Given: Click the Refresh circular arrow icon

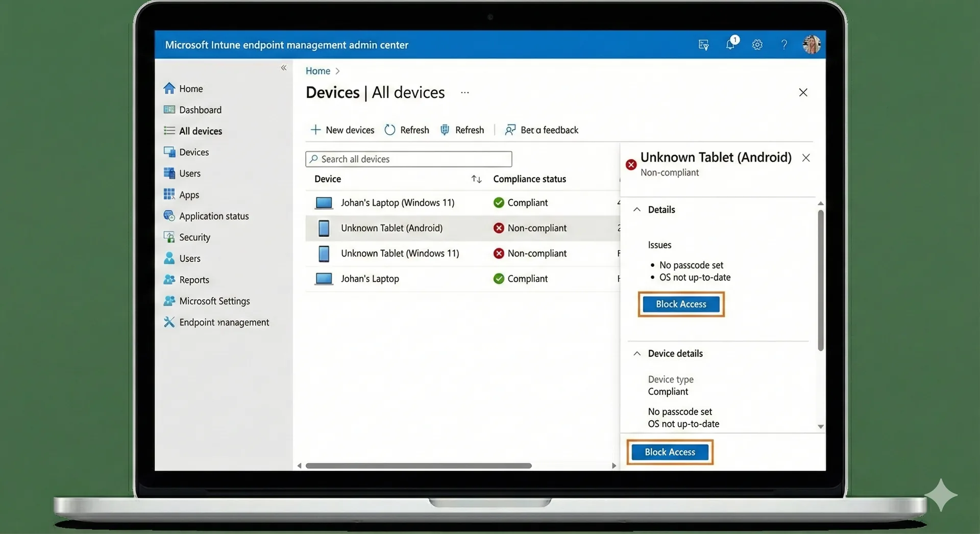Looking at the screenshot, I should pos(390,130).
